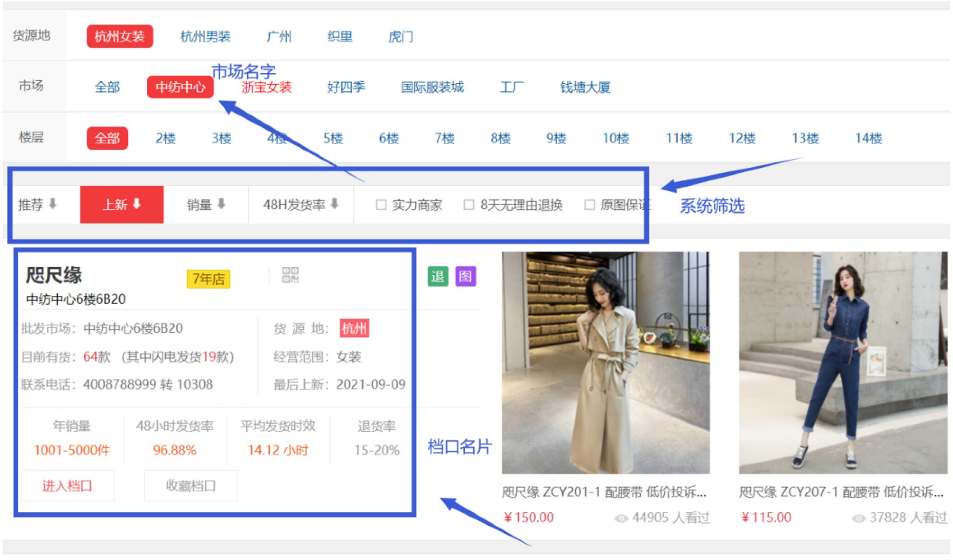Click the ¥150.00 price
Image resolution: width=953 pixels, height=560 pixels.
[x=529, y=518]
